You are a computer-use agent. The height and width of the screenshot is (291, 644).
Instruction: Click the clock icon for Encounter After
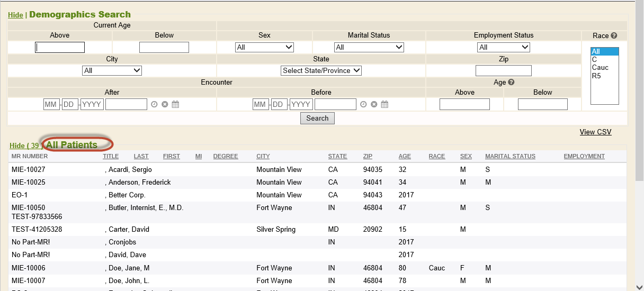click(154, 104)
